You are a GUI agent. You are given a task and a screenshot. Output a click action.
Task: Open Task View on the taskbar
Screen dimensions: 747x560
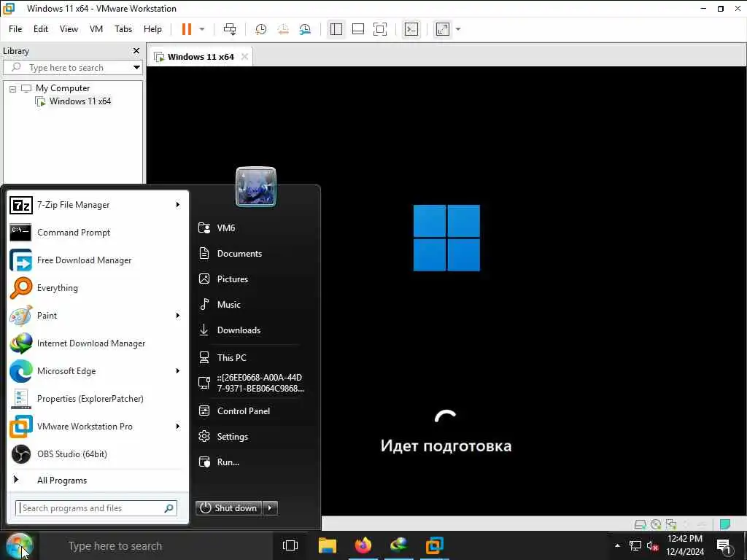tap(290, 545)
